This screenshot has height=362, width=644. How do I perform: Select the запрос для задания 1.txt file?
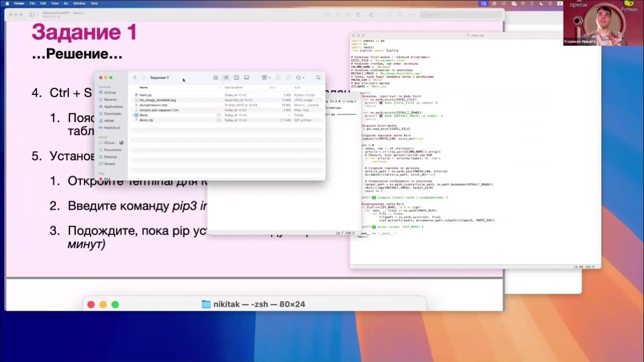point(226,110)
